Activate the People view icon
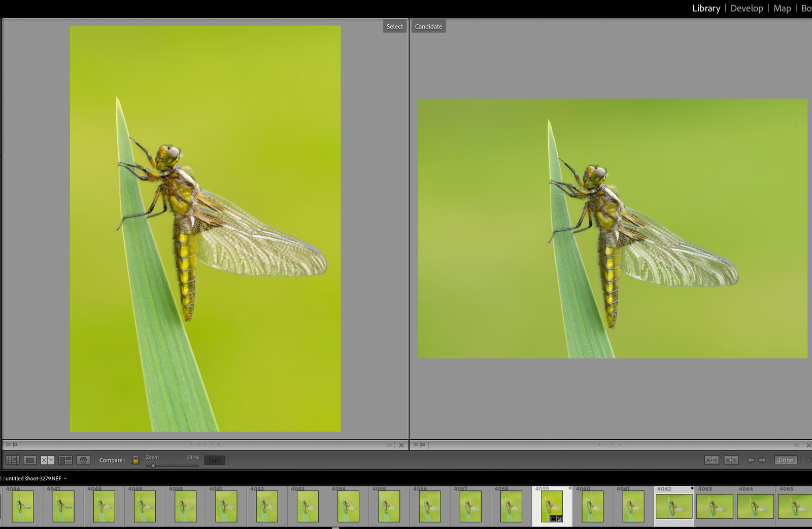This screenshot has height=529, width=812. pyautogui.click(x=83, y=460)
